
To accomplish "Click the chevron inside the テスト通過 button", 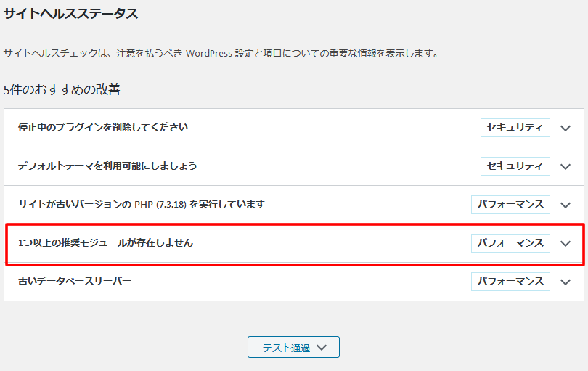I will click(x=322, y=348).
